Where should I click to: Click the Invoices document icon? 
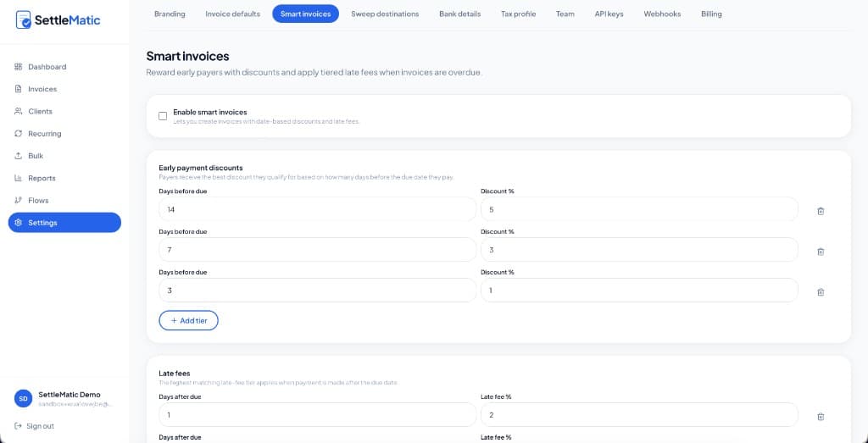coord(18,89)
